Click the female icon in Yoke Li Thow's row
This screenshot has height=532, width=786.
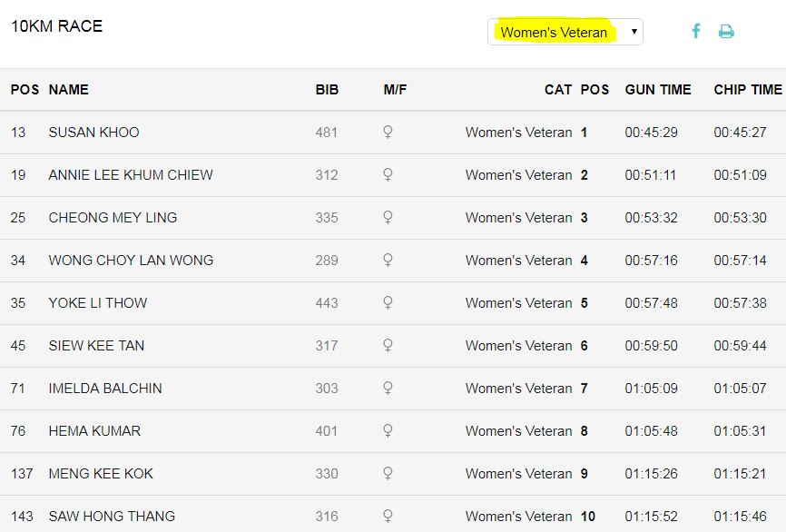point(388,303)
